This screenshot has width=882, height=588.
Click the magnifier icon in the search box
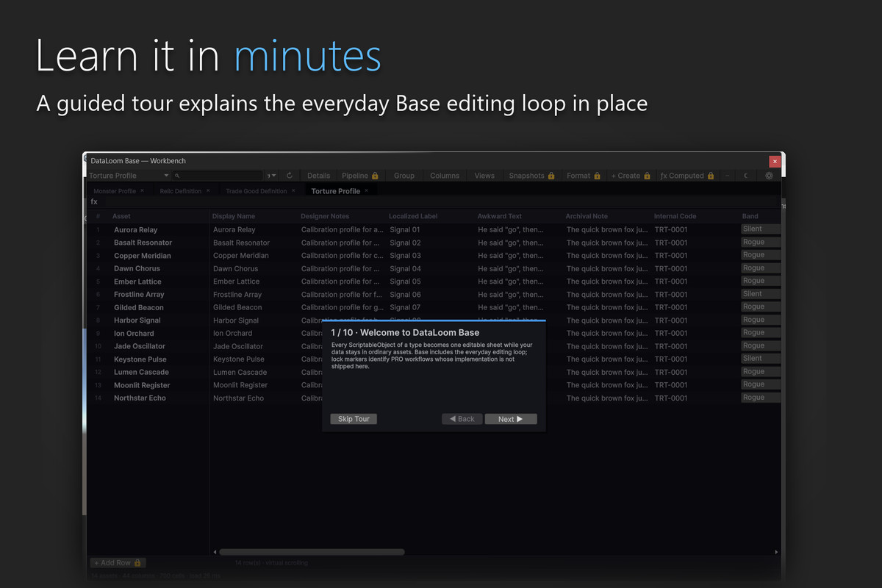(x=178, y=176)
